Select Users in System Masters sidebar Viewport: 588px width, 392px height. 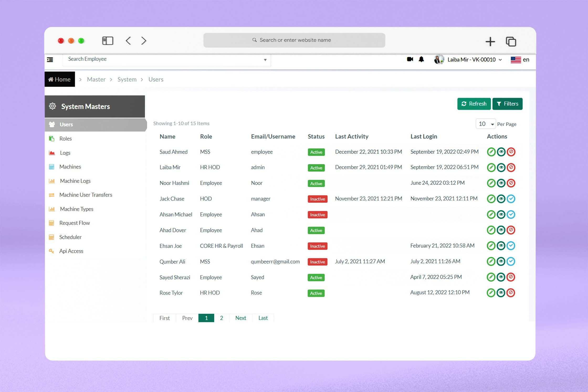click(x=96, y=124)
